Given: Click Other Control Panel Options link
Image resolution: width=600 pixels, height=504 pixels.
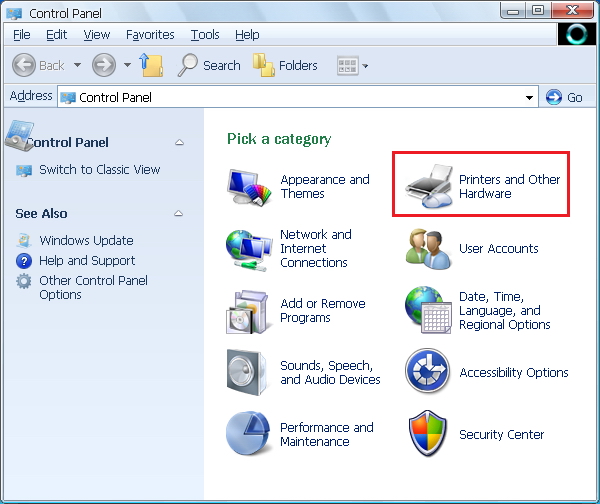Looking at the screenshot, I should 93,287.
